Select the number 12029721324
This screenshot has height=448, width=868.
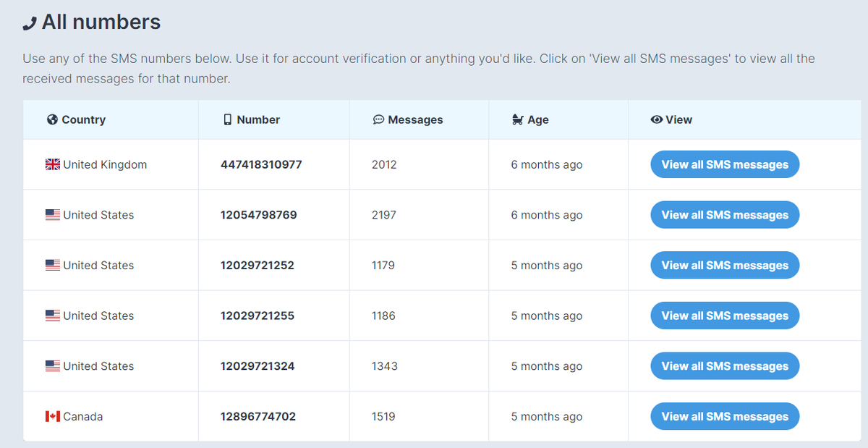pyautogui.click(x=258, y=366)
